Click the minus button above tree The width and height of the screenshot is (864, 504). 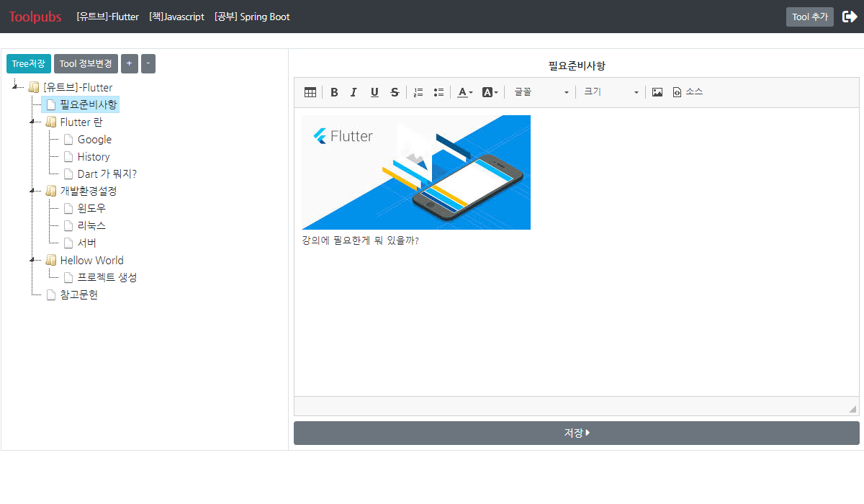tap(148, 64)
